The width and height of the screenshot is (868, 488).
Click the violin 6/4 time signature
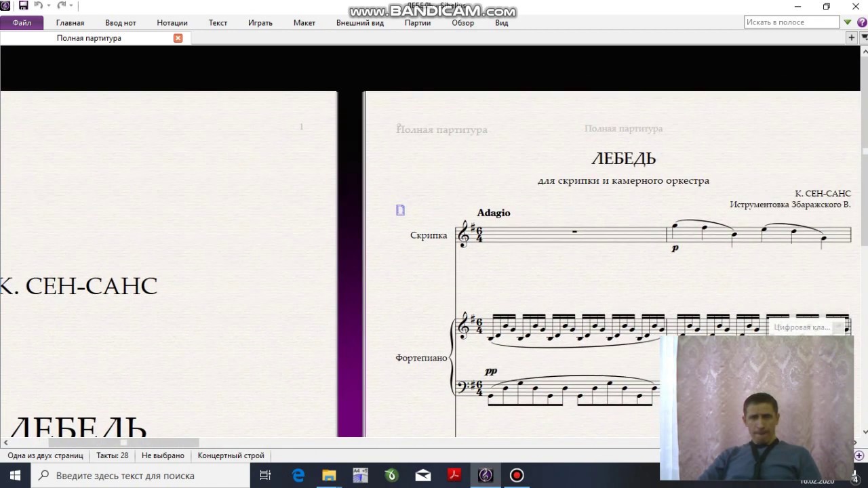pos(479,235)
